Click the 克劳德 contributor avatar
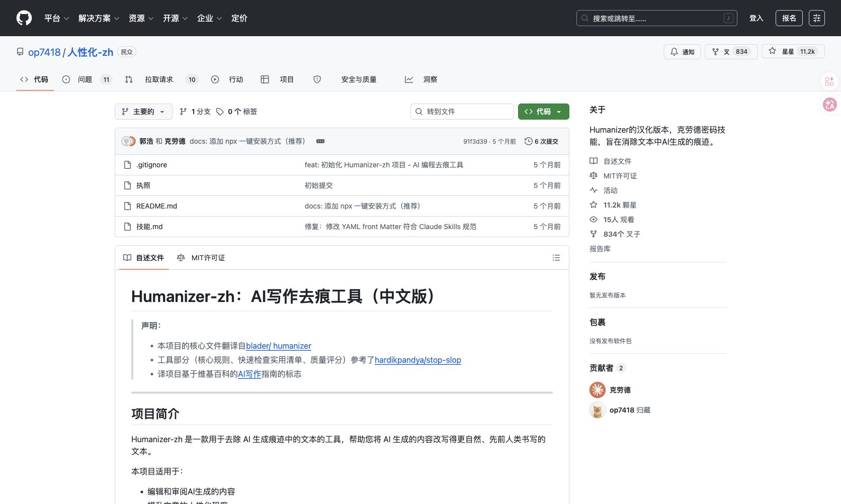The width and height of the screenshot is (841, 504). pos(598,390)
